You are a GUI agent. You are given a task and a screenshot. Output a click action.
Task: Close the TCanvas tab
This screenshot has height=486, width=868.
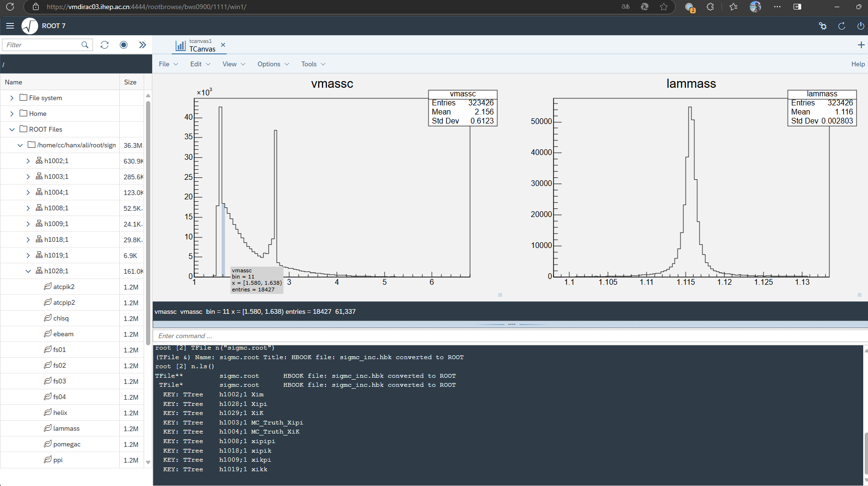[x=223, y=45]
